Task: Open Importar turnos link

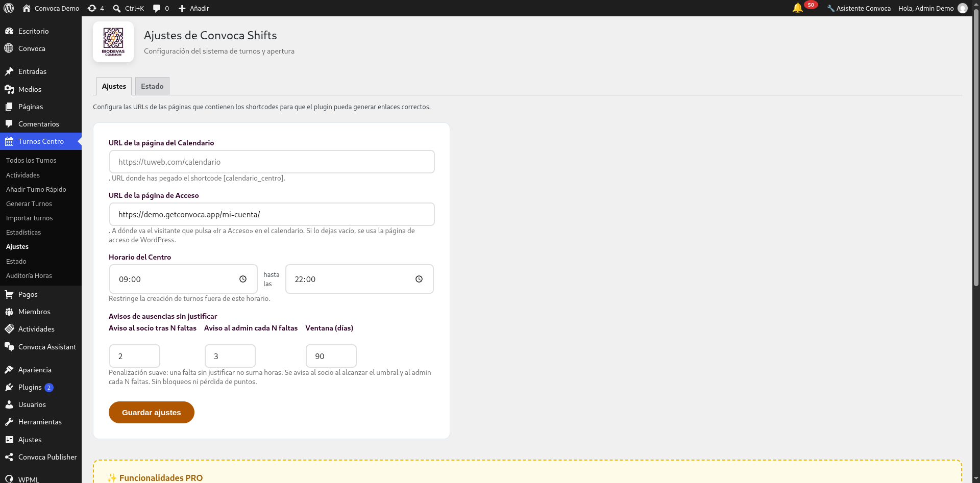Action: 30,218
